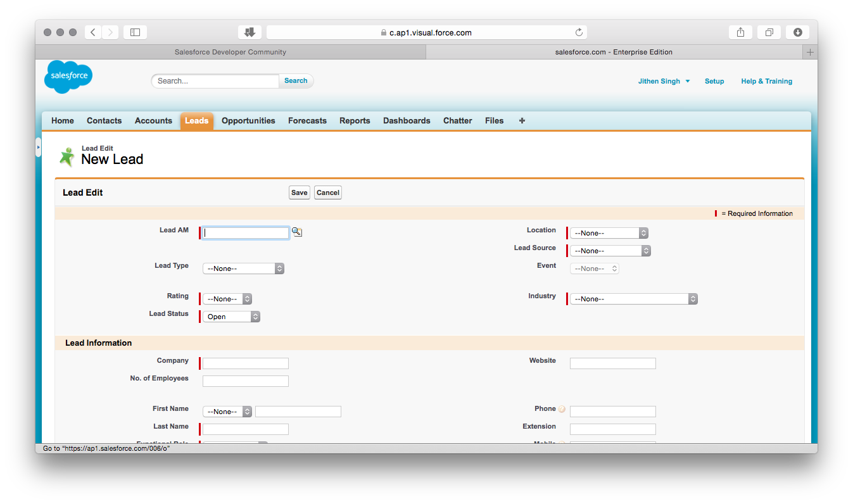Open the Forecasts tab
Viewport: 853px width, 504px height.
(x=307, y=120)
